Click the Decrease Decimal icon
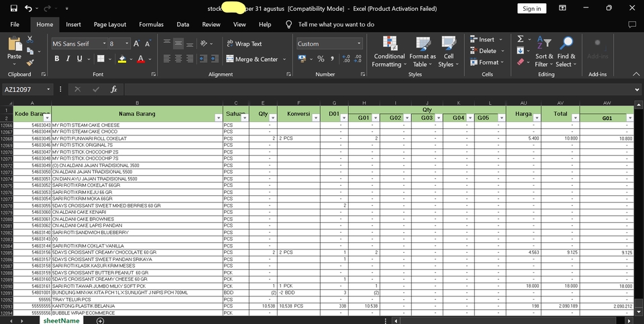 tap(358, 59)
